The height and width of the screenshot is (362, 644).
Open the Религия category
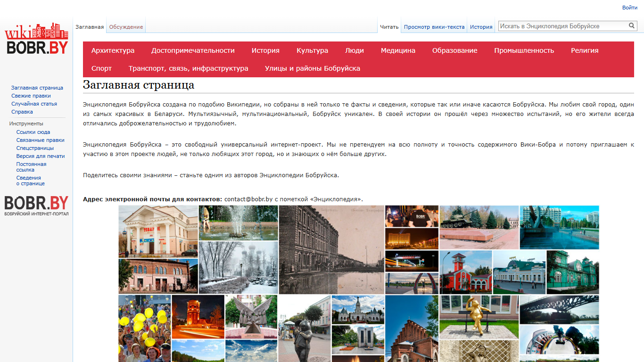pyautogui.click(x=585, y=50)
